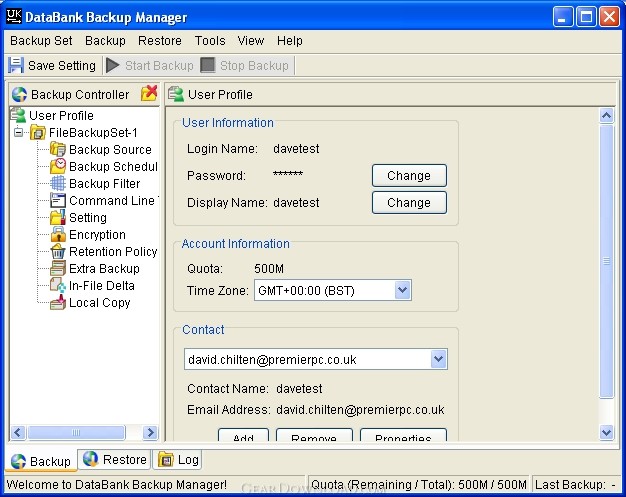This screenshot has width=626, height=497.
Task: Click the Command Line Tool icon
Action: click(58, 200)
